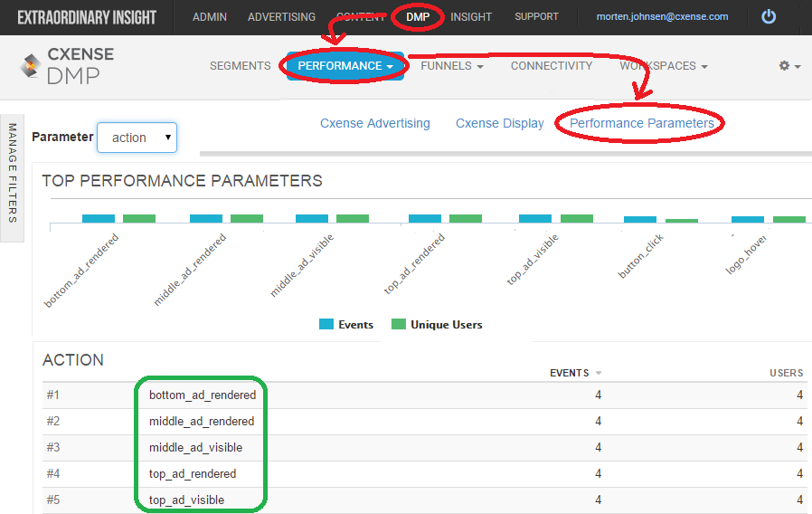812x514 pixels.
Task: Click the bottom_ad_rendered blue Events bar
Action: [99, 219]
